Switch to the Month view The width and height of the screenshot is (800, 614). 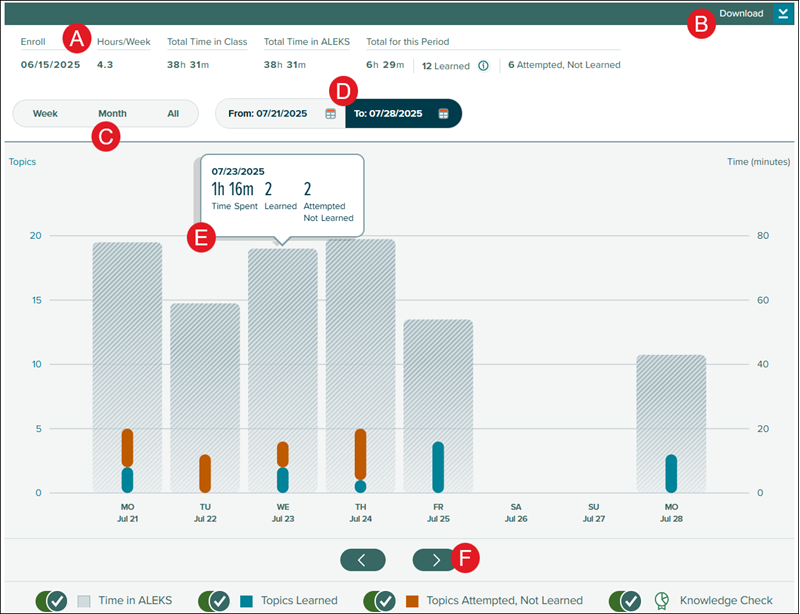coord(112,114)
